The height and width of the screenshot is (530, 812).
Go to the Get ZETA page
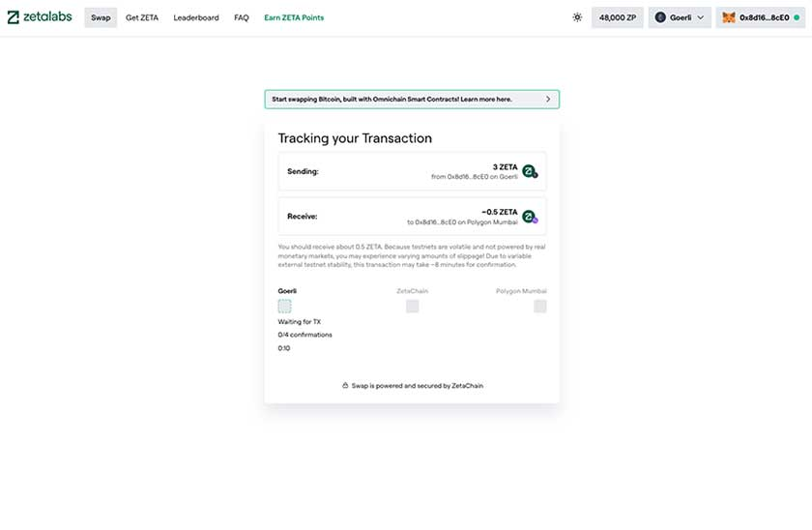coord(142,17)
